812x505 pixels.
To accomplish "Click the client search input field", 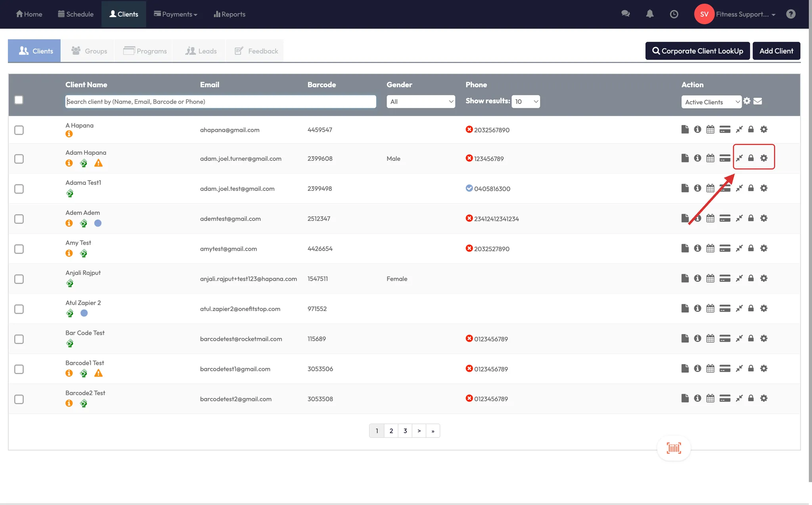I will click(220, 102).
